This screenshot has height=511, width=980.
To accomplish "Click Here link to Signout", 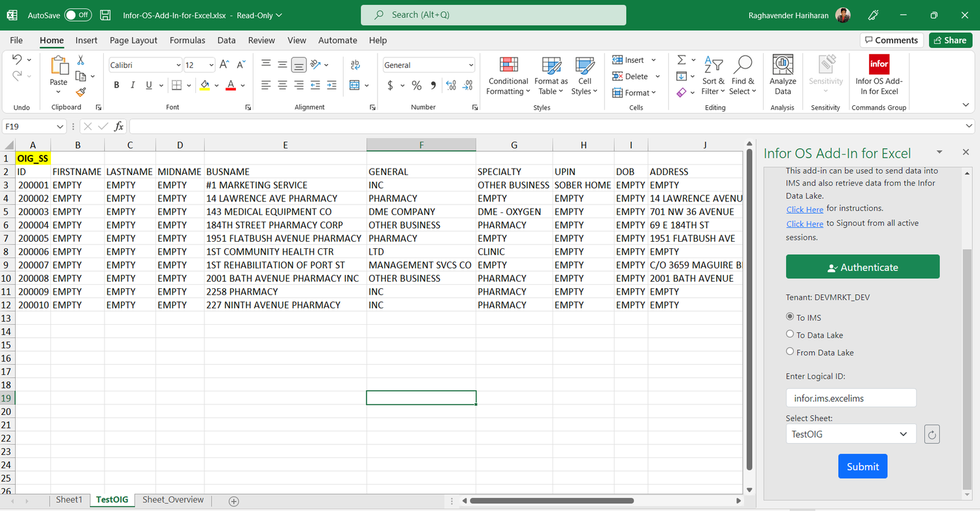I will click(x=804, y=223).
